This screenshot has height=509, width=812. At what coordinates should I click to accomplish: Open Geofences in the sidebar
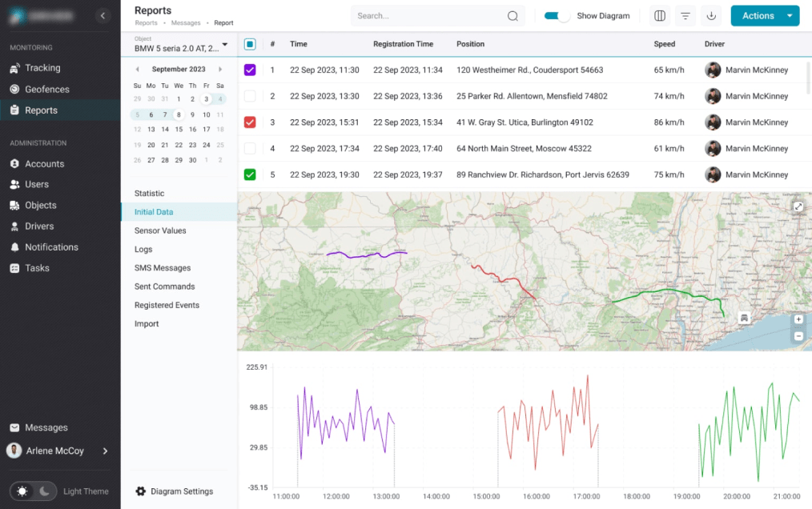[46, 90]
